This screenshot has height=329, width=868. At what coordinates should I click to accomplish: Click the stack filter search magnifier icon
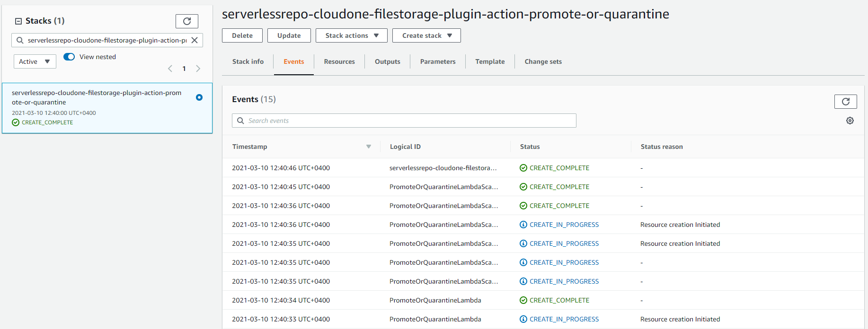20,40
